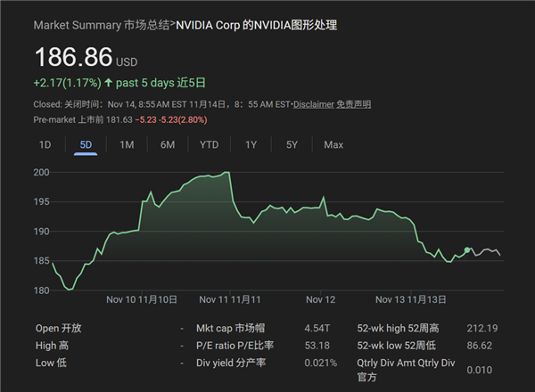This screenshot has height=392, width=535.
Task: Click the chart peak near 200 on Nov 11
Action: pyautogui.click(x=227, y=173)
